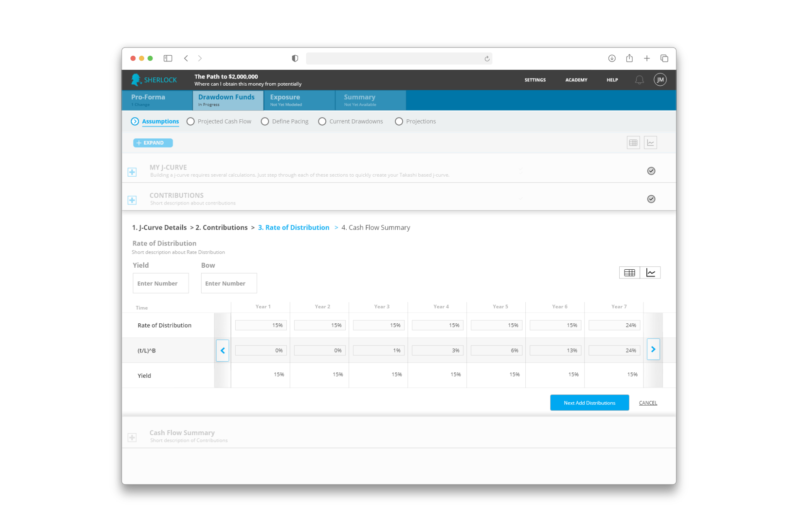Go to 2. Contributions breadcrumb
798x532 pixels.
point(222,227)
